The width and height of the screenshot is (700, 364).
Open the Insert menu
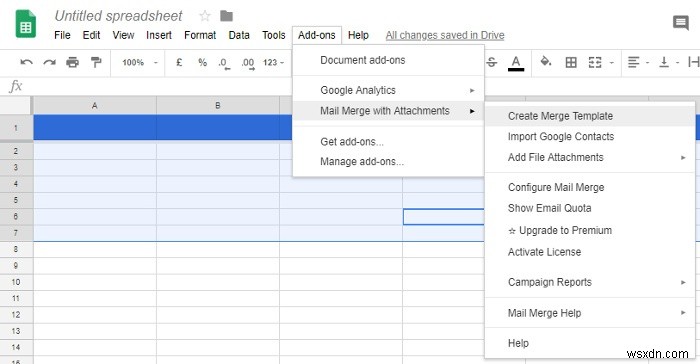[159, 35]
